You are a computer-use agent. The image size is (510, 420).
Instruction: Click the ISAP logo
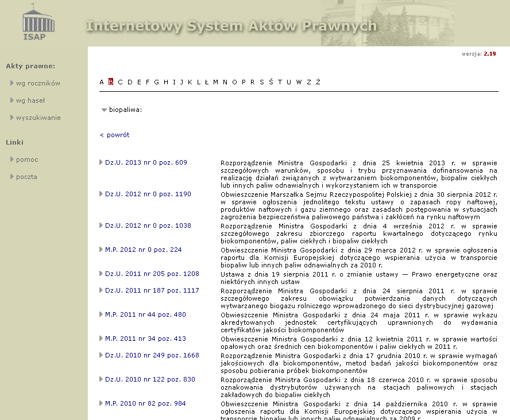(38, 22)
